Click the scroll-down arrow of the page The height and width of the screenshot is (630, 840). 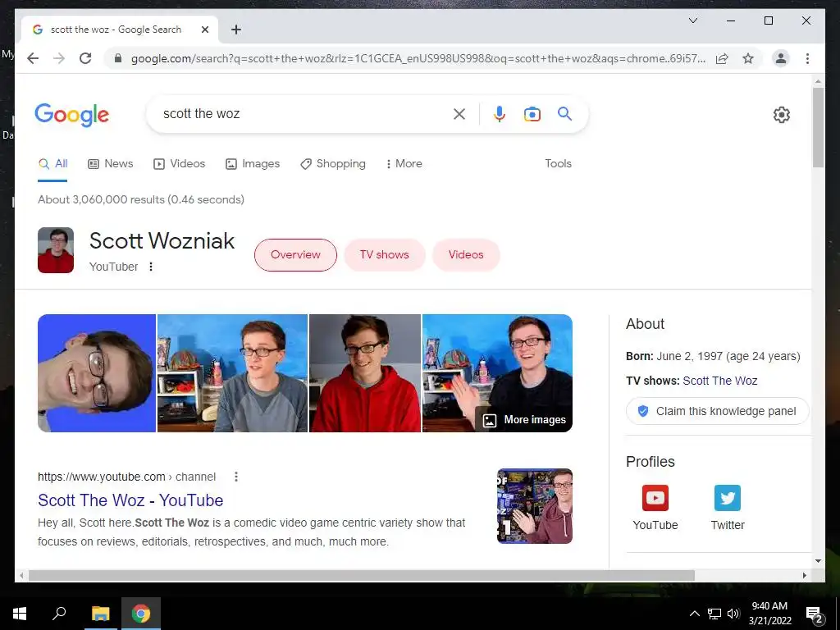818,561
